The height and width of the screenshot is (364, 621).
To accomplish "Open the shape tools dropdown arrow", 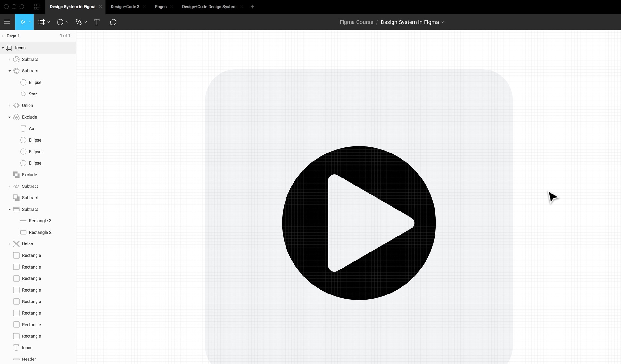I will [x=67, y=22].
